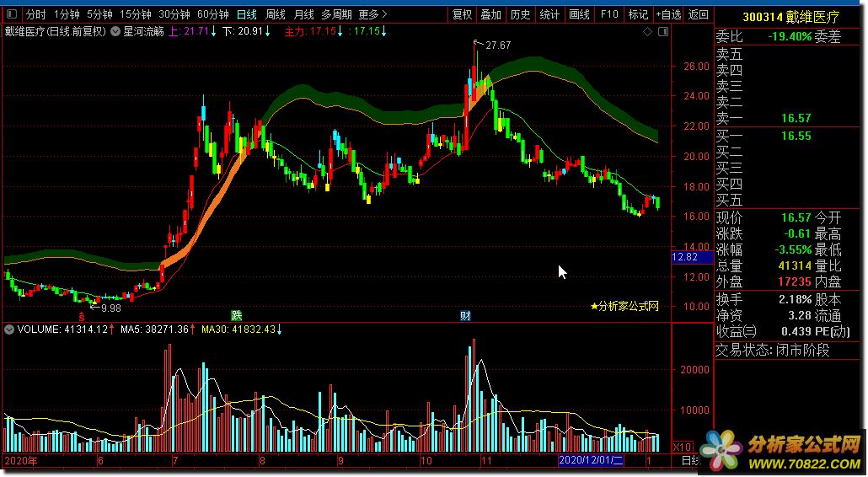Switch to the 分时 intraday view
Image resolution: width=868 pixels, height=477 pixels.
[36, 14]
